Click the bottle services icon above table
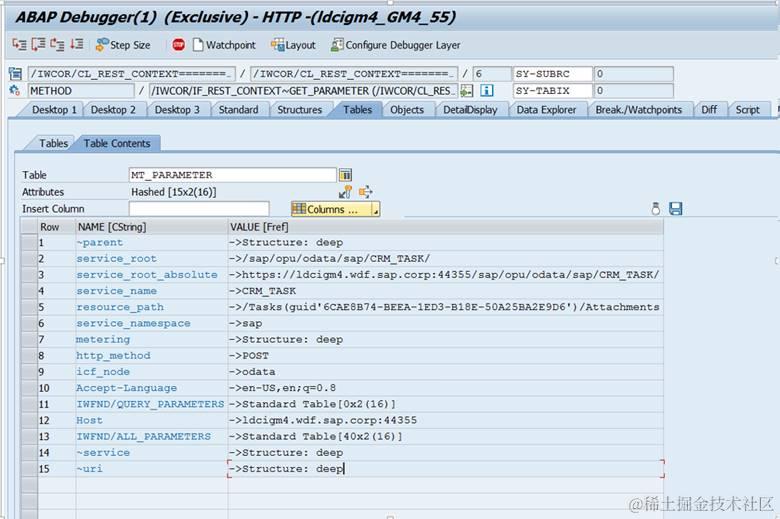The image size is (780, 519). coord(656,208)
